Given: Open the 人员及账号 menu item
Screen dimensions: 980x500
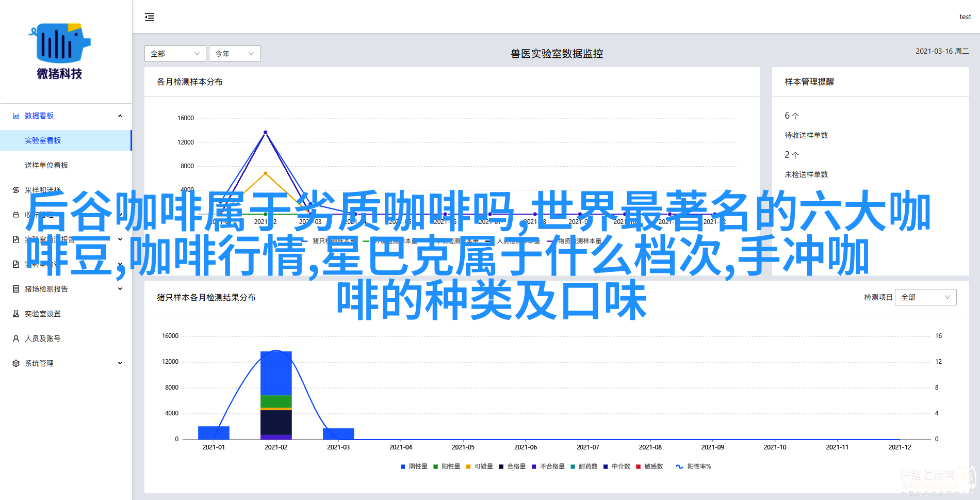Looking at the screenshot, I should point(66,338).
